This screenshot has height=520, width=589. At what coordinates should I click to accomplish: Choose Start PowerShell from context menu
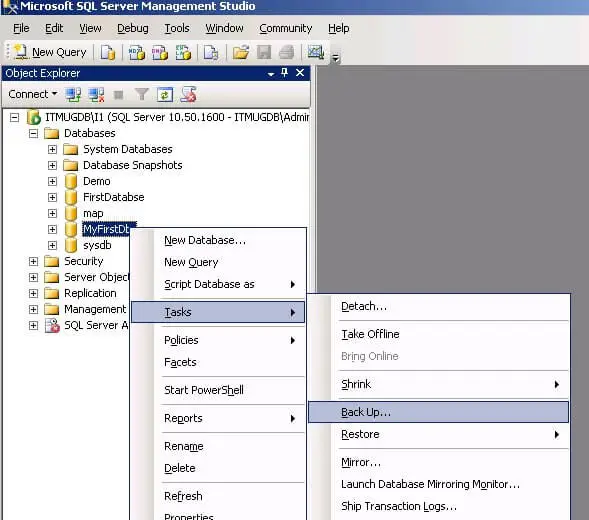(x=218, y=390)
